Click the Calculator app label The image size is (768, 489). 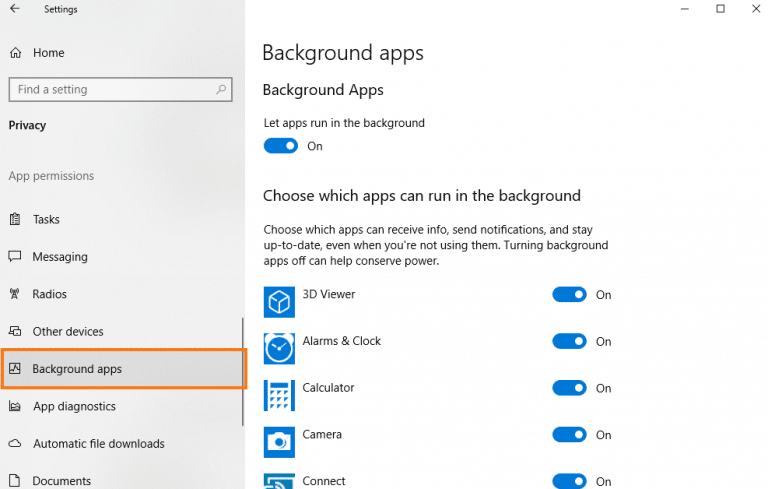click(328, 388)
